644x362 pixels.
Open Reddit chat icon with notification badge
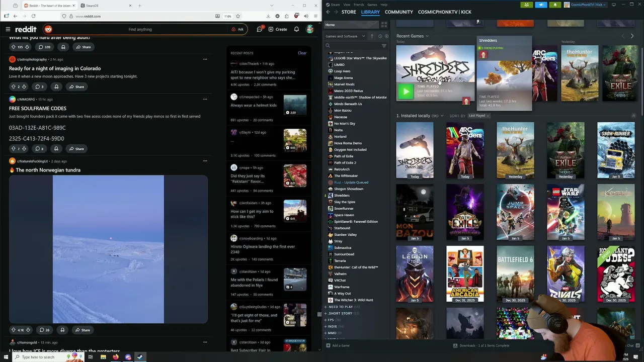tap(260, 29)
